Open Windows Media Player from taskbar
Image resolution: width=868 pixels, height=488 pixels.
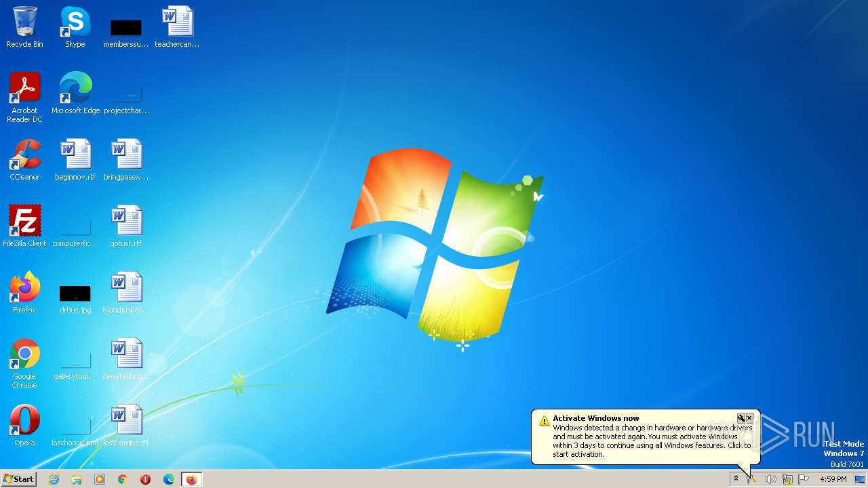point(100,479)
